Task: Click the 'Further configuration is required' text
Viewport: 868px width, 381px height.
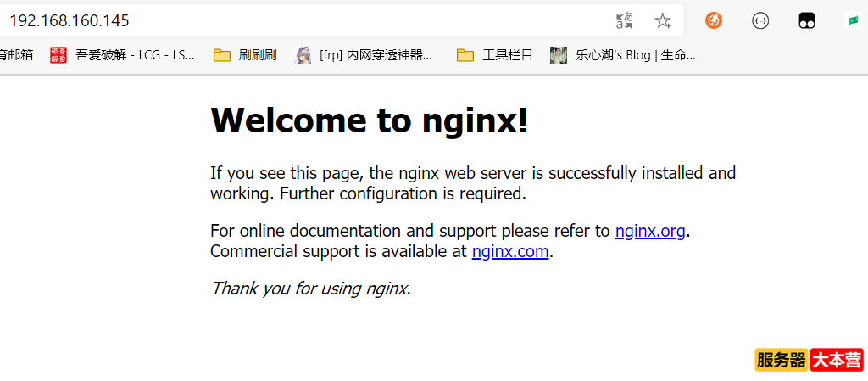Action: [x=403, y=193]
